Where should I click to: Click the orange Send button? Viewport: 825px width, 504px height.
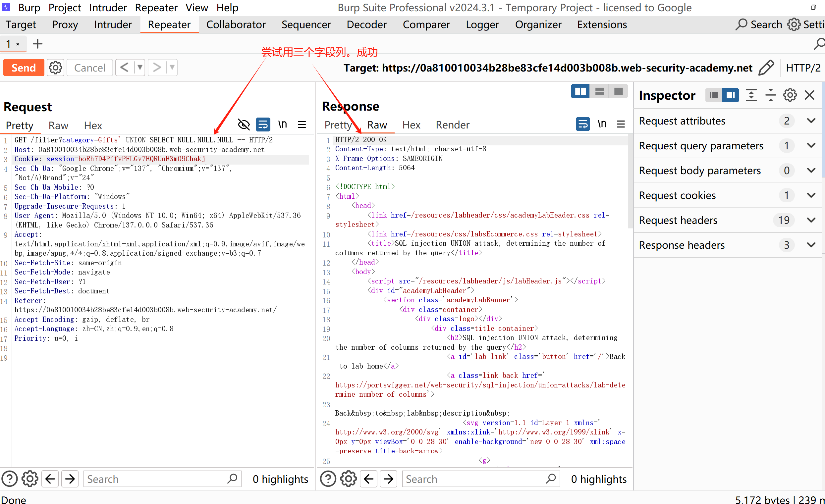click(24, 68)
